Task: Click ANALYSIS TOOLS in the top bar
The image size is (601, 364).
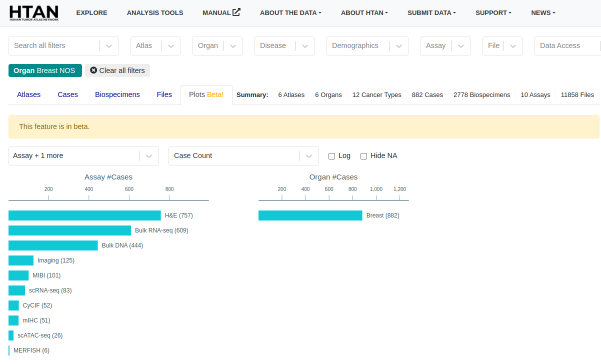Action: 154,12
